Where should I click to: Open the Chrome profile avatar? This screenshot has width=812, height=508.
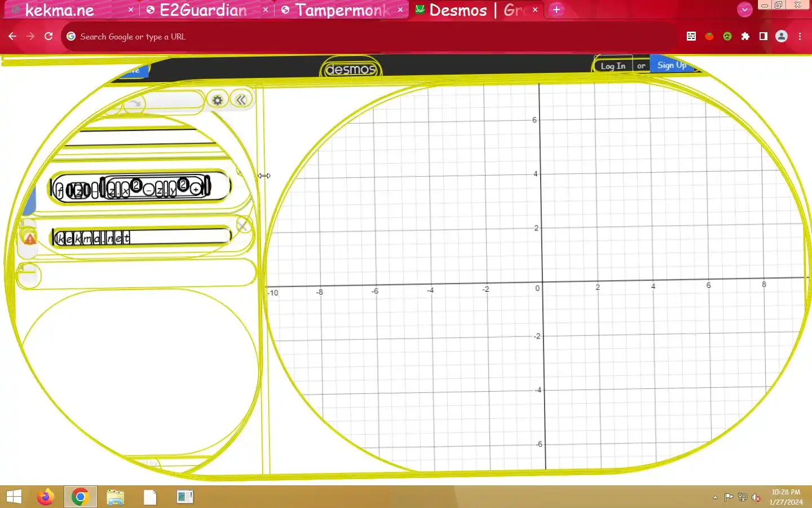[782, 36]
